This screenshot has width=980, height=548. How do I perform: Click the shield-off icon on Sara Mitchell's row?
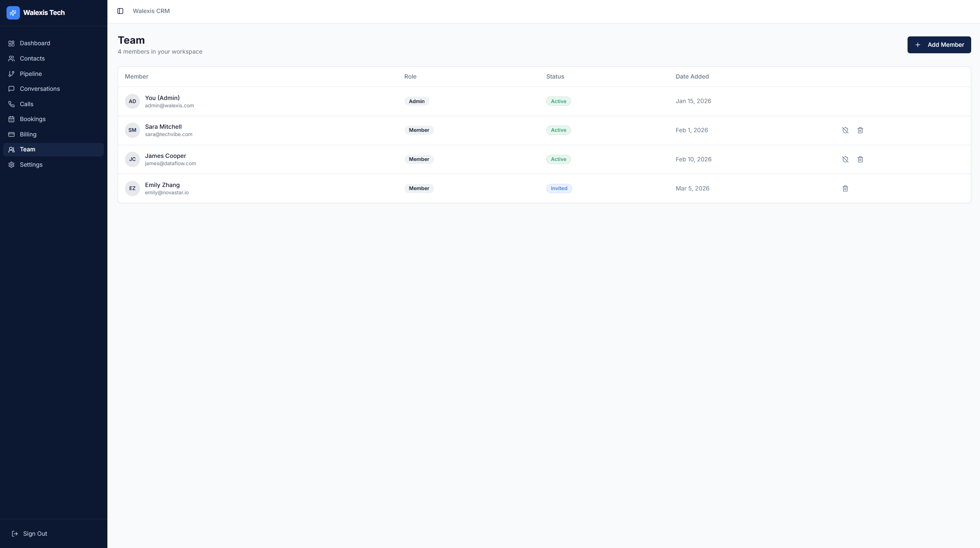point(845,130)
